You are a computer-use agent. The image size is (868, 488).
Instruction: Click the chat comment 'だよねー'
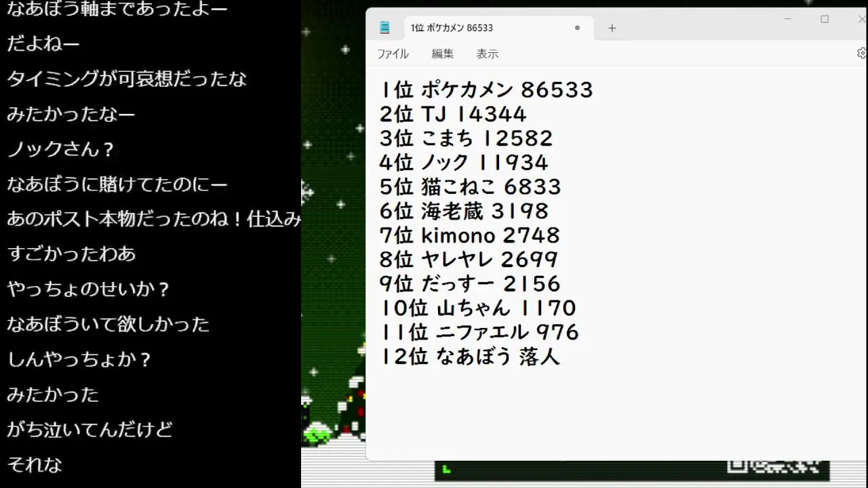tap(43, 44)
